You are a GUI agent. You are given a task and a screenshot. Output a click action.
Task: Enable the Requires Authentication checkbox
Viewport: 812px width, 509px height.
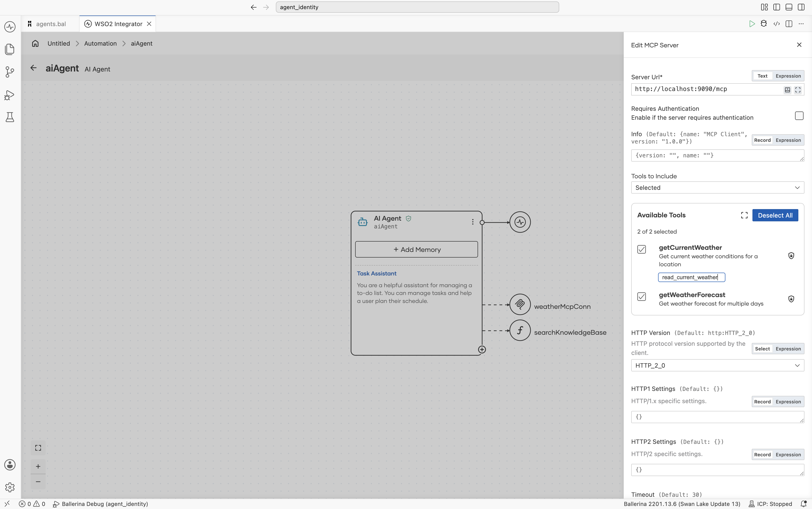(799, 116)
